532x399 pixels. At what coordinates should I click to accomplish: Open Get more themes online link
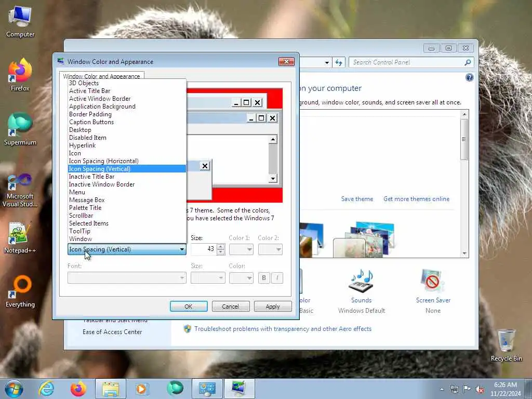point(416,199)
